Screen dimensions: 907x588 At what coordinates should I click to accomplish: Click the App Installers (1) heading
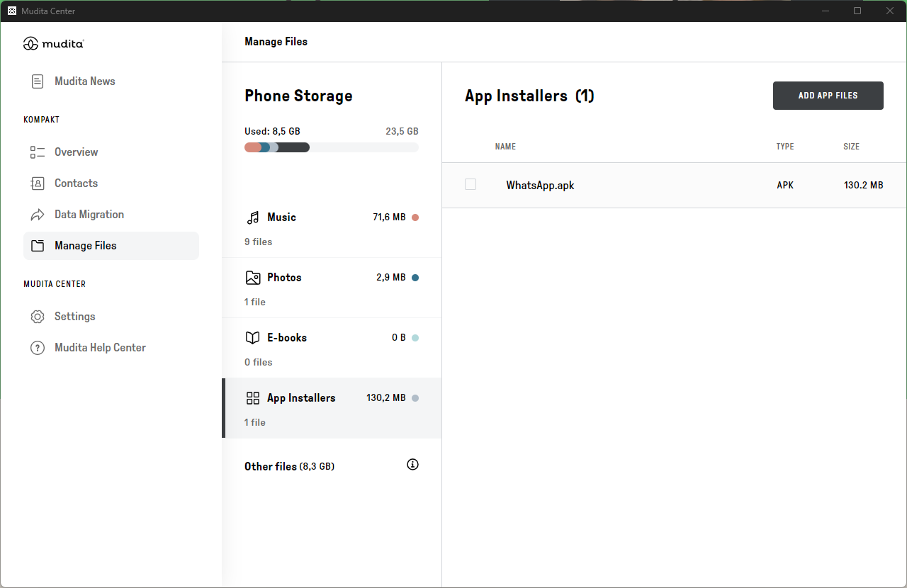click(529, 96)
